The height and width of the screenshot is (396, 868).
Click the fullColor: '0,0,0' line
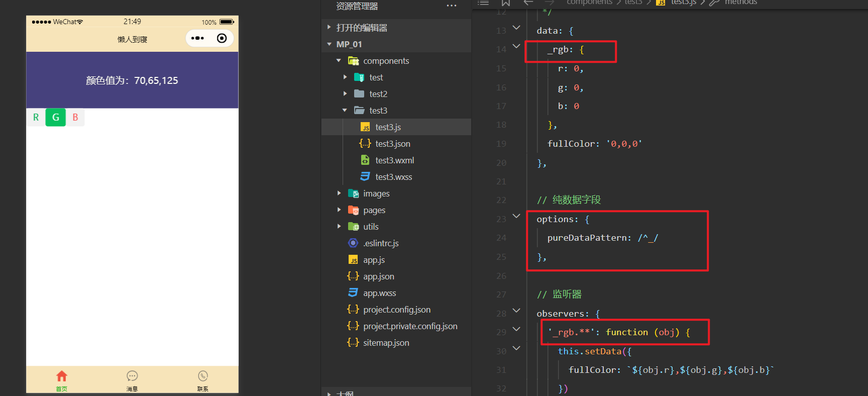595,144
